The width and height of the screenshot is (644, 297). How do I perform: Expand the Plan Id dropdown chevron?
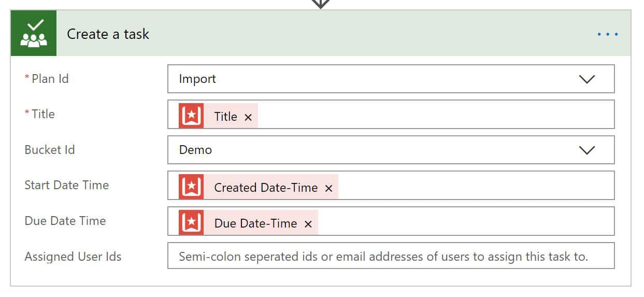tap(586, 79)
